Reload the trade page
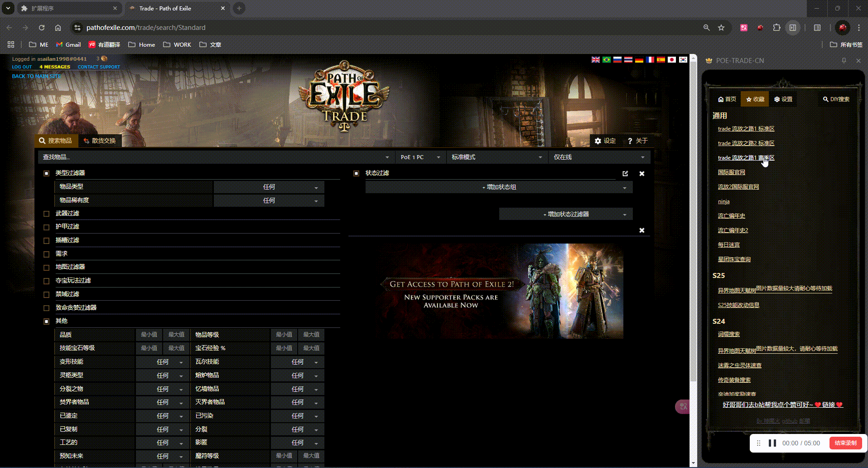Viewport: 868px width, 468px height. tap(41, 28)
